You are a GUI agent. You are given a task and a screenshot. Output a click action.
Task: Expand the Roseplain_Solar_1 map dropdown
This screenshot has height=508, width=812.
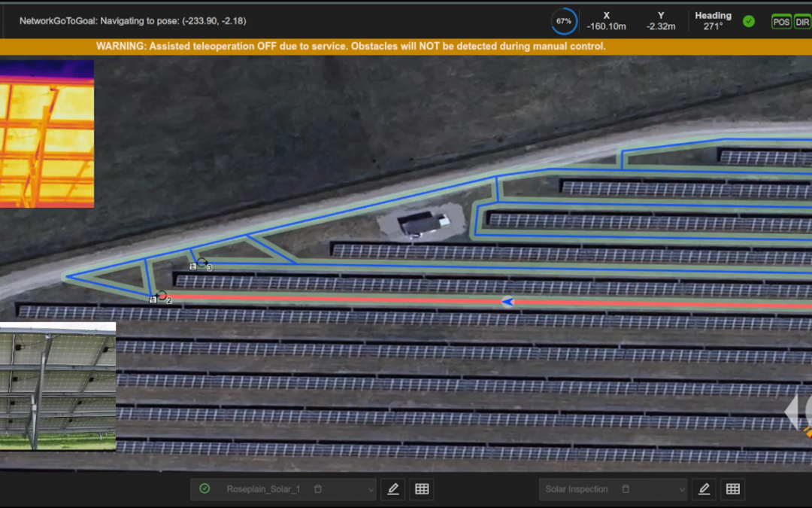[x=370, y=489]
